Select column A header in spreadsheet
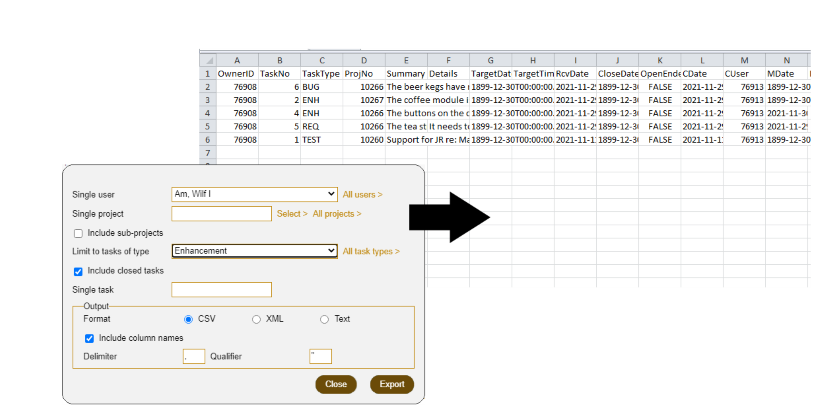822x411 pixels. click(x=237, y=60)
